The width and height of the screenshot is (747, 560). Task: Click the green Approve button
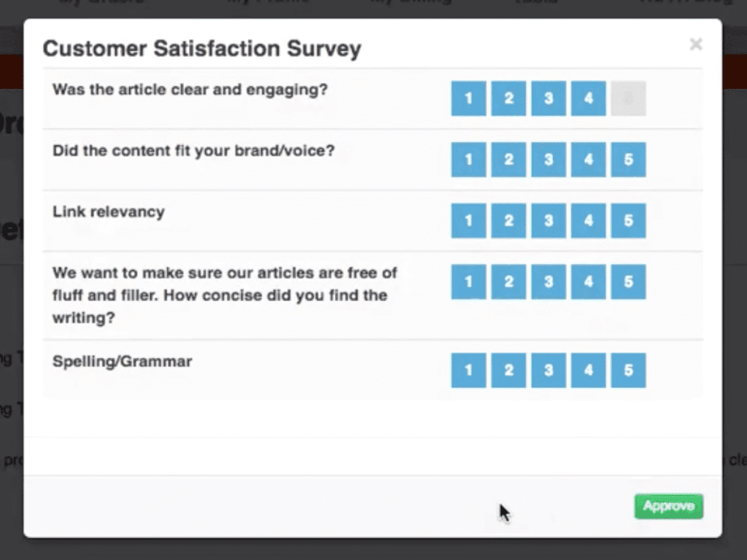(x=668, y=507)
